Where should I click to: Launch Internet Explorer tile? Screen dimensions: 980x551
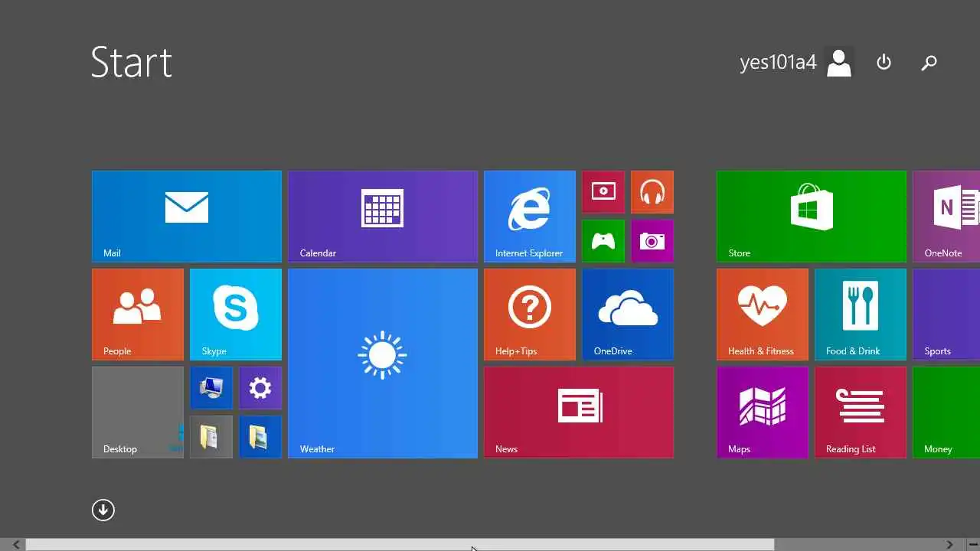[530, 217]
